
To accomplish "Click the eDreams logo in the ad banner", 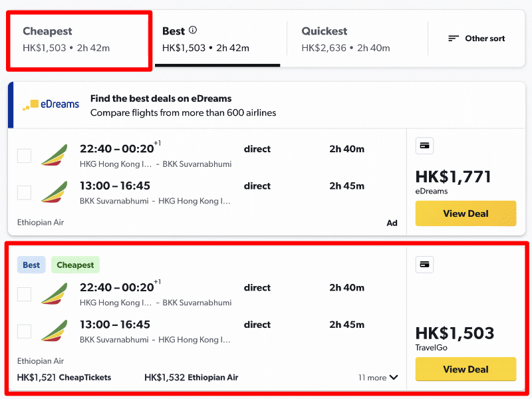I will click(x=51, y=104).
